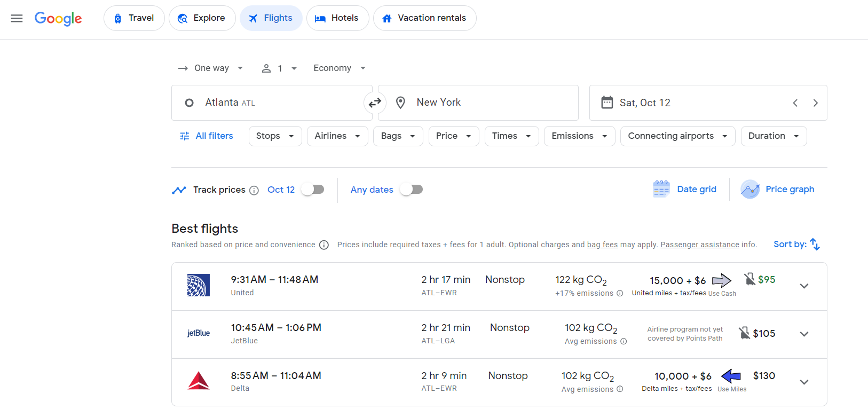Switch to the Explore tab
The image size is (868, 417).
pos(202,18)
